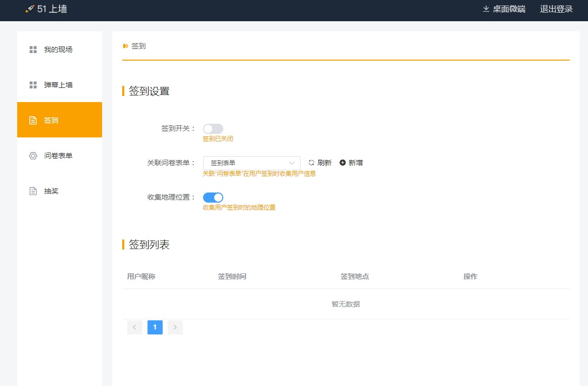Click the 签到开关： field label
Screen dimensions: 588x386
coord(178,129)
